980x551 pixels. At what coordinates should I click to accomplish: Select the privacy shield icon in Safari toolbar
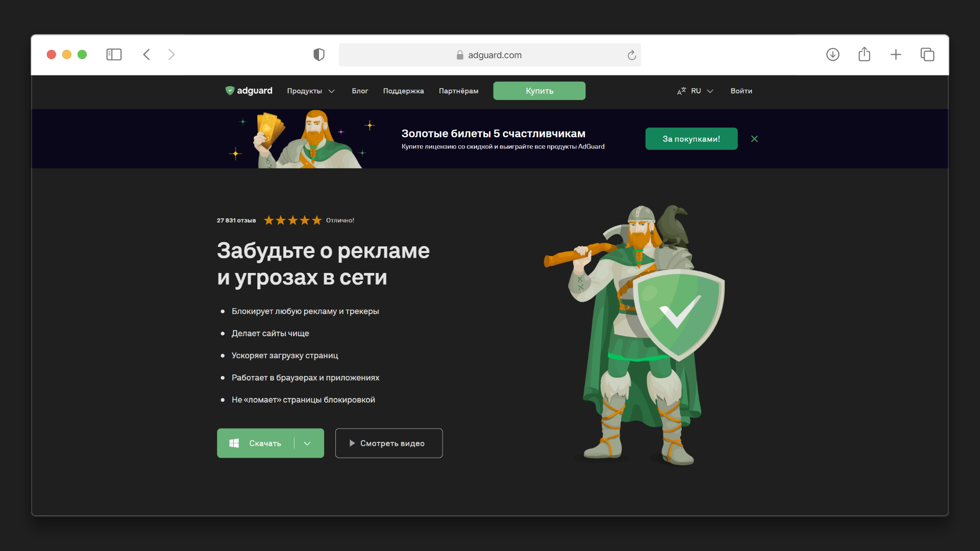(x=318, y=55)
